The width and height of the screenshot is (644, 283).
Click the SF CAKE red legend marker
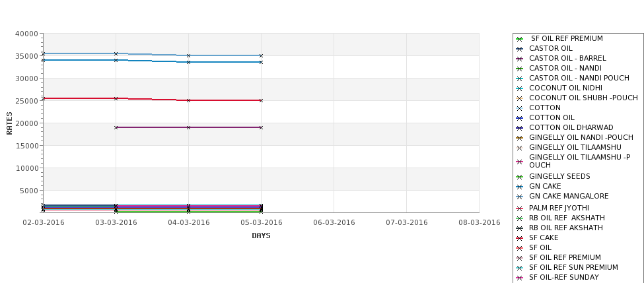coord(520,238)
